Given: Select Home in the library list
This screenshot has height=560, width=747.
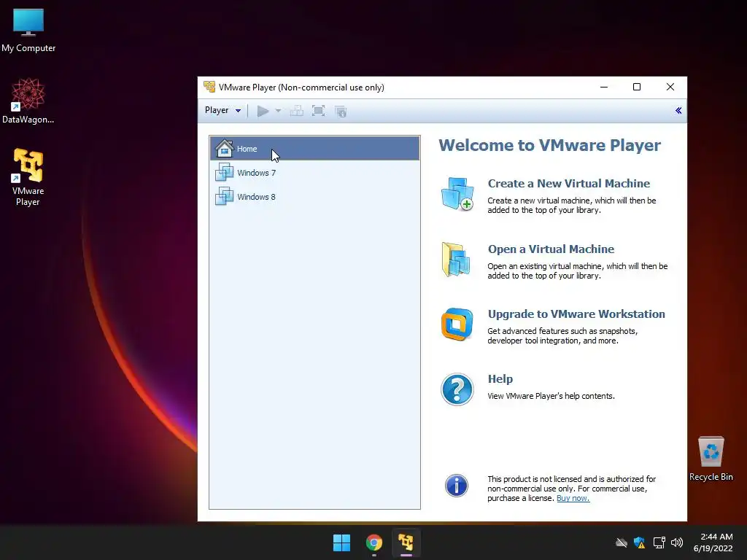Looking at the screenshot, I should click(x=315, y=149).
